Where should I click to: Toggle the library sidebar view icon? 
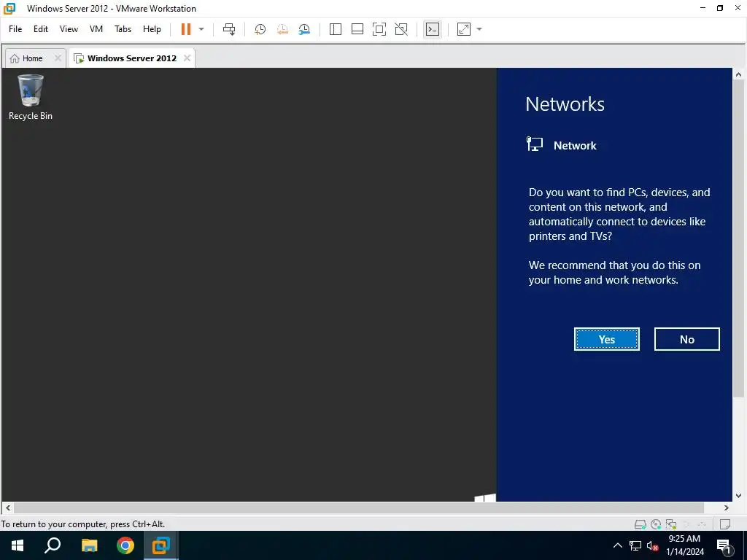pyautogui.click(x=336, y=29)
